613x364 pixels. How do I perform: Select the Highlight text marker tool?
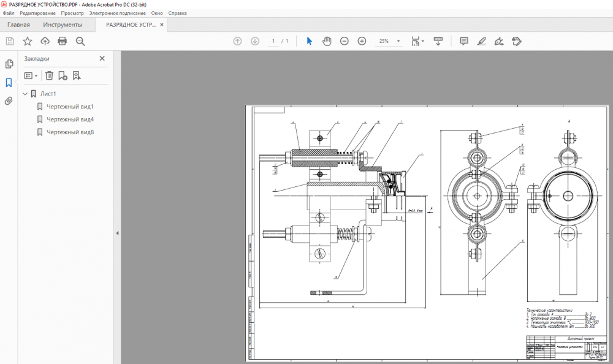pyautogui.click(x=481, y=41)
